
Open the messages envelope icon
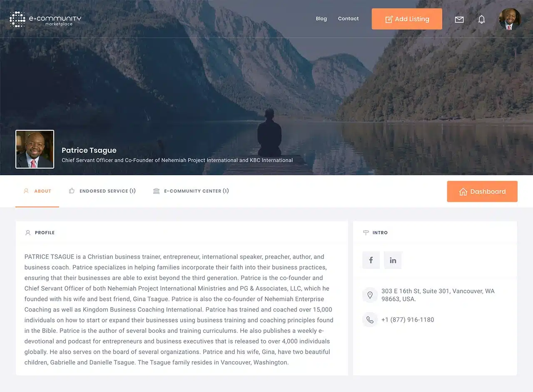(x=459, y=20)
